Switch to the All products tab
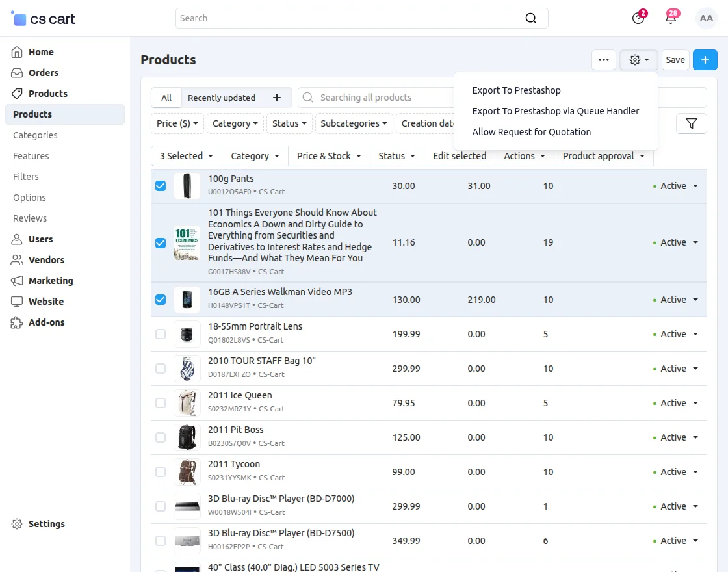This screenshot has width=728, height=572. point(166,97)
